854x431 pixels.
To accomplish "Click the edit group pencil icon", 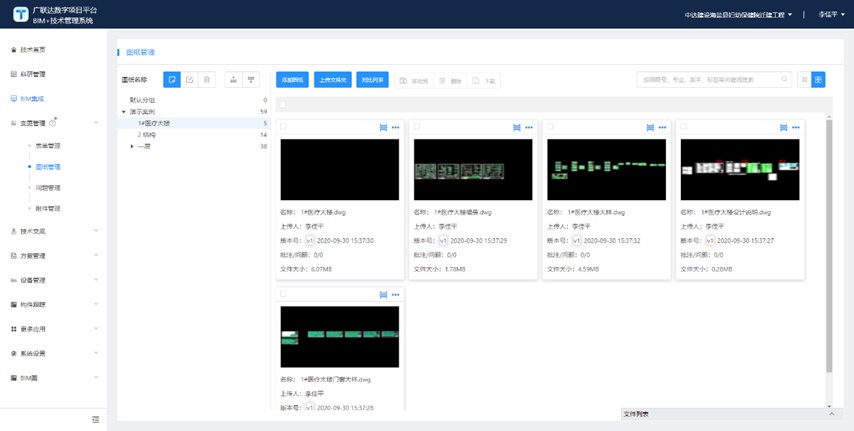I will coord(189,79).
